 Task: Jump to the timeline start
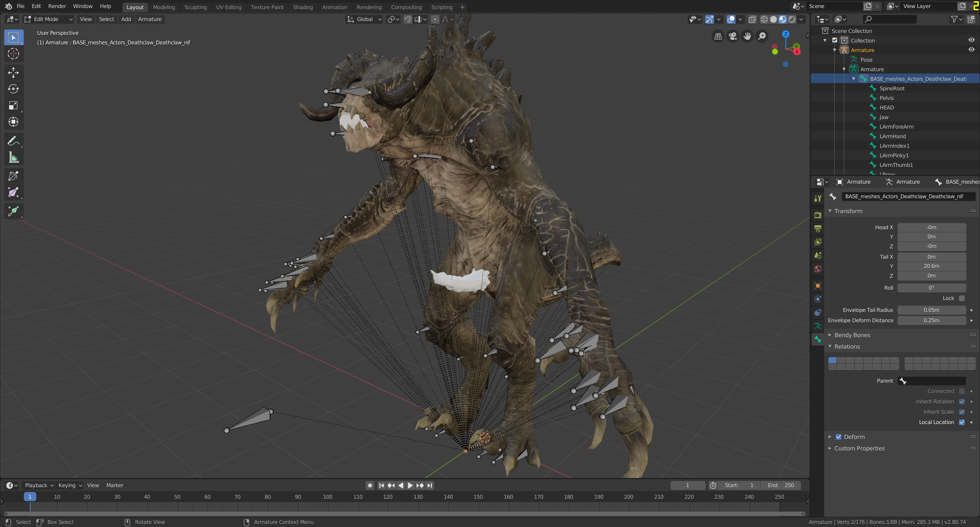pyautogui.click(x=381, y=486)
